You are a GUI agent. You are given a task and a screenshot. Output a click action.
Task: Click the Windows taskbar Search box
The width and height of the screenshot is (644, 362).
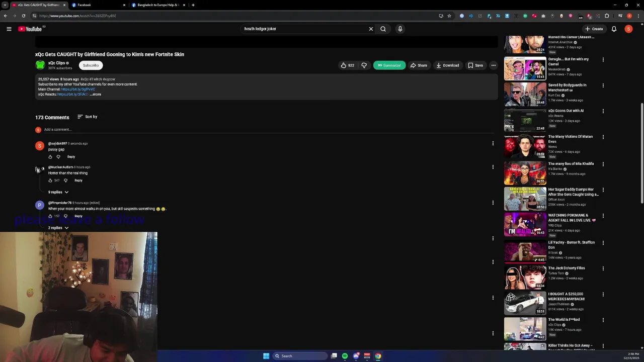[x=300, y=356]
